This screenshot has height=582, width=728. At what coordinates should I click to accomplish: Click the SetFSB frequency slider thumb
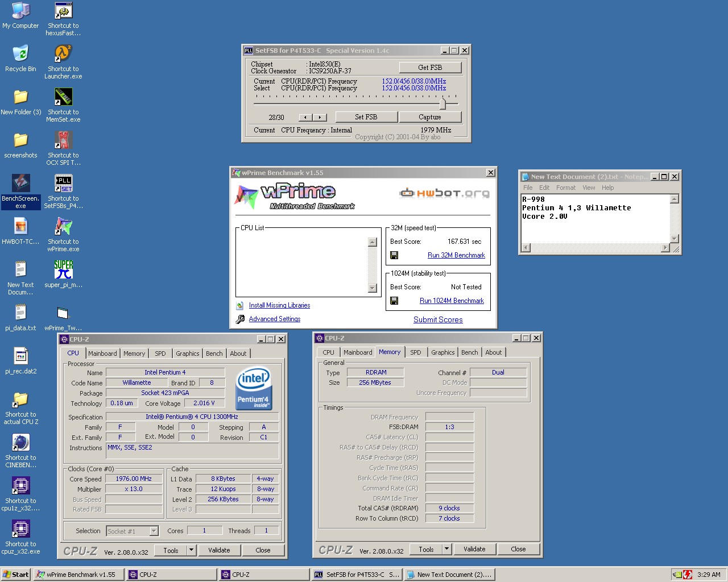pos(442,103)
